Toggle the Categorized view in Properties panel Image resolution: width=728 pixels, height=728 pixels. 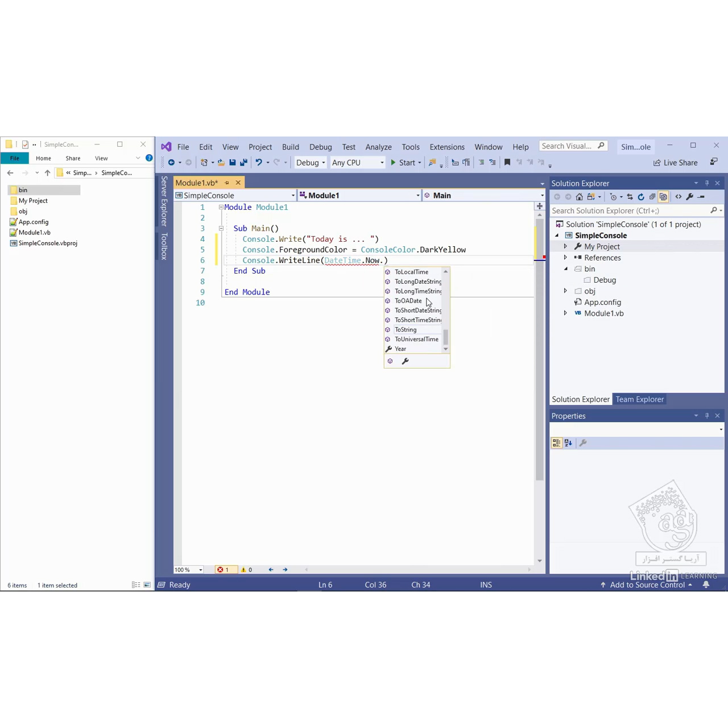click(556, 443)
